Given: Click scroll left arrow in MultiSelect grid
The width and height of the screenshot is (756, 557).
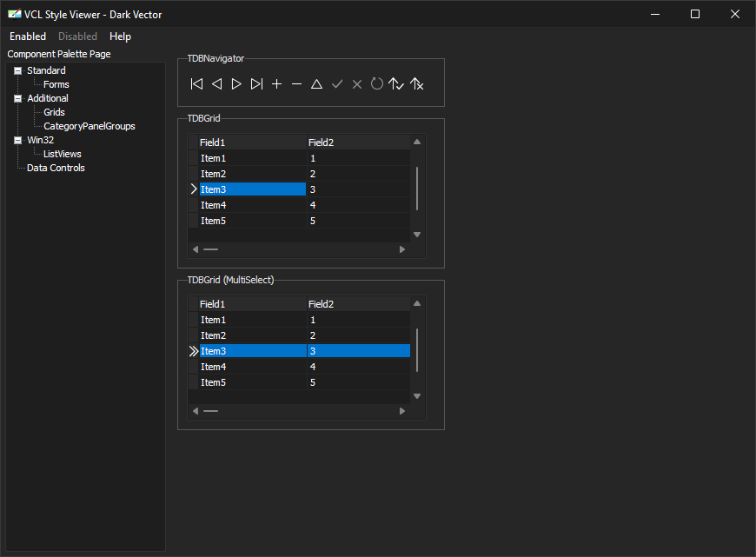Looking at the screenshot, I should click(196, 411).
